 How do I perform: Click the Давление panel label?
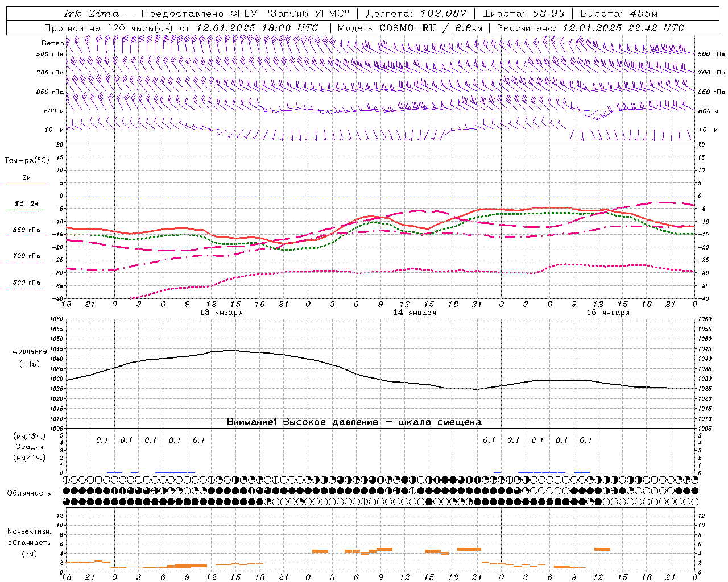click(x=30, y=351)
